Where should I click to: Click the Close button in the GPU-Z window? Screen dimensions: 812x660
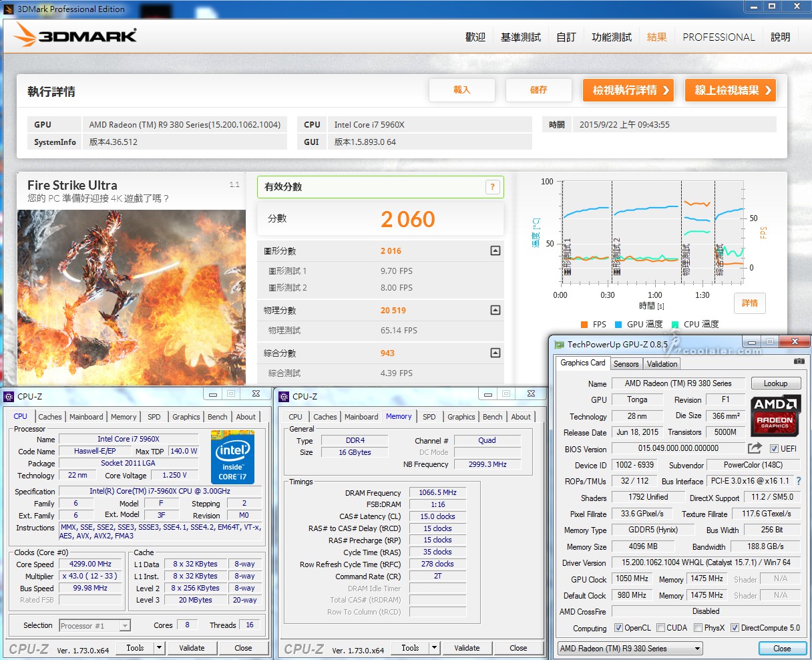pyautogui.click(x=782, y=649)
